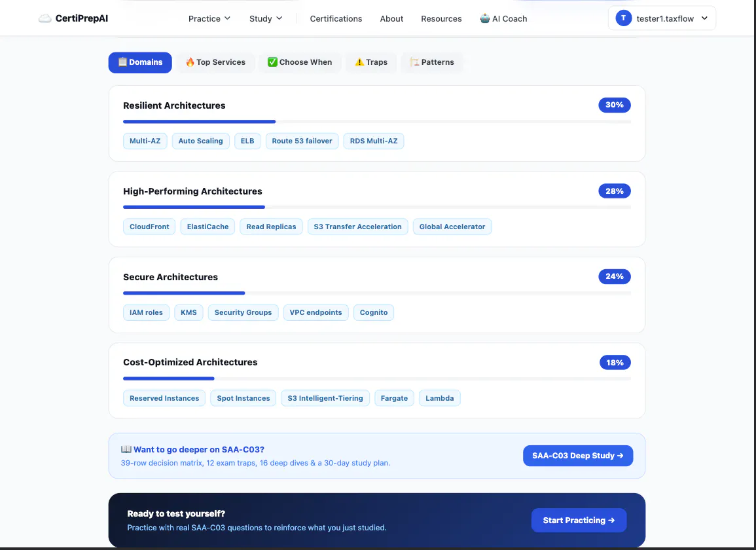Click the Spot Instances chip
Viewport: 756px width, 550px height.
tap(243, 398)
